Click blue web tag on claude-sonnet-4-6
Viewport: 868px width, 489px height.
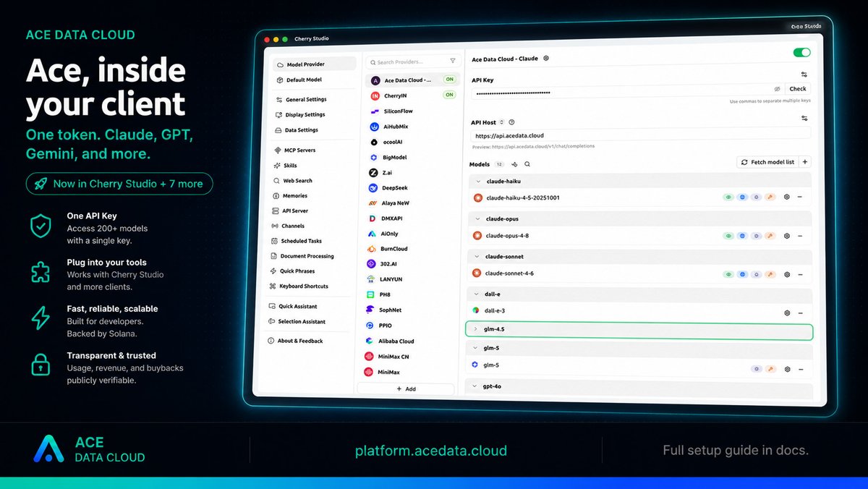(x=743, y=274)
